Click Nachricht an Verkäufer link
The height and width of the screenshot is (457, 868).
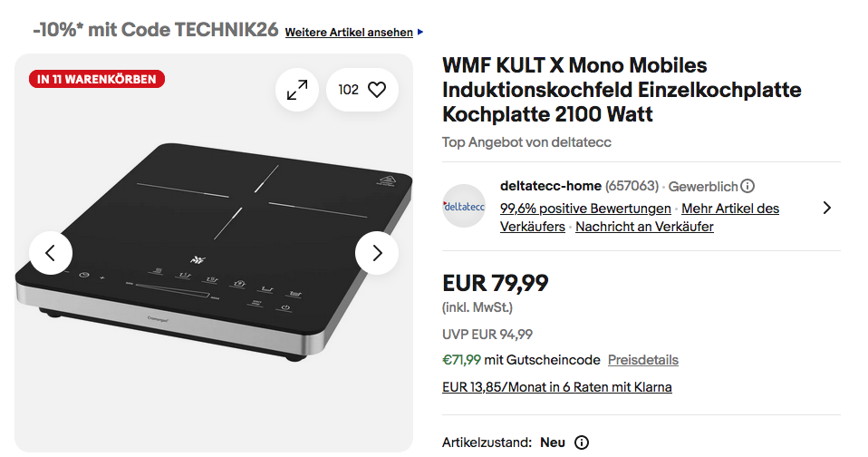[x=644, y=227]
